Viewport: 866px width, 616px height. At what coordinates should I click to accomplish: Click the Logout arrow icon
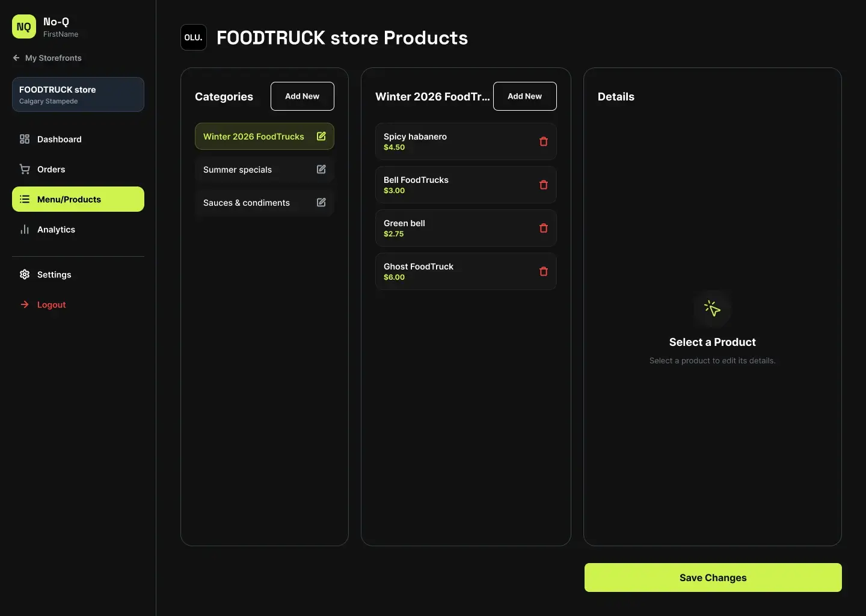click(x=25, y=304)
